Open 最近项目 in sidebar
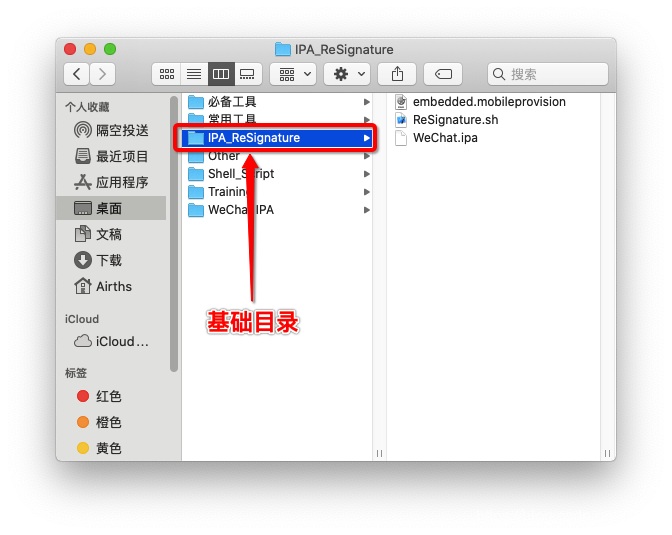The width and height of the screenshot is (672, 535). [112, 156]
